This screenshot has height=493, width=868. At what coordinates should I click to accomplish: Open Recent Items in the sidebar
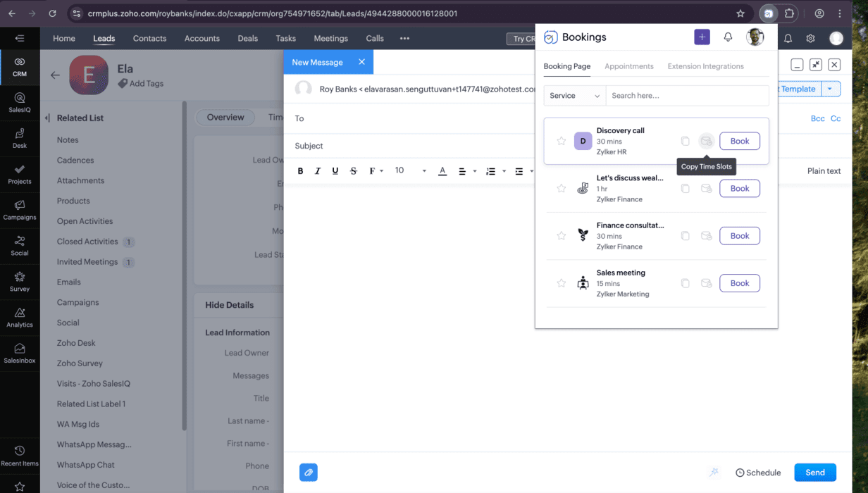pos(20,456)
